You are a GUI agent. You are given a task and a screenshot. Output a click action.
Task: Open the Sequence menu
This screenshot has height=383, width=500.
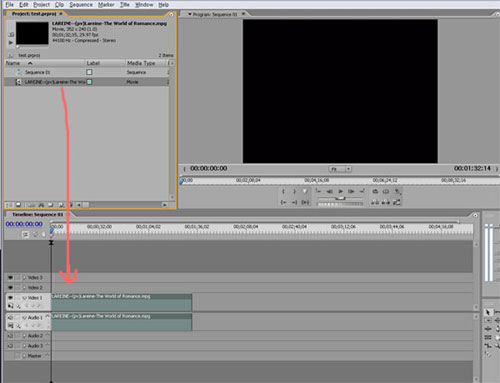click(x=81, y=5)
